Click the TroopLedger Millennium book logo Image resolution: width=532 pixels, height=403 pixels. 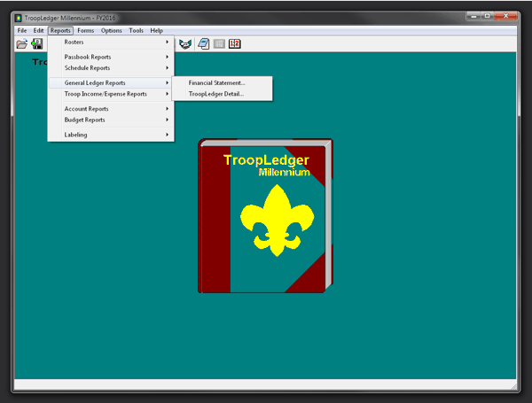tap(265, 215)
